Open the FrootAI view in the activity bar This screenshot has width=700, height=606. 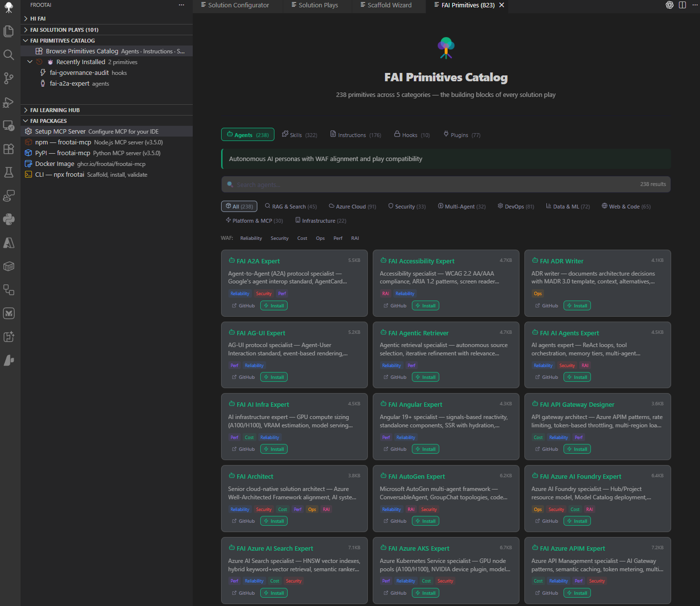9,8
